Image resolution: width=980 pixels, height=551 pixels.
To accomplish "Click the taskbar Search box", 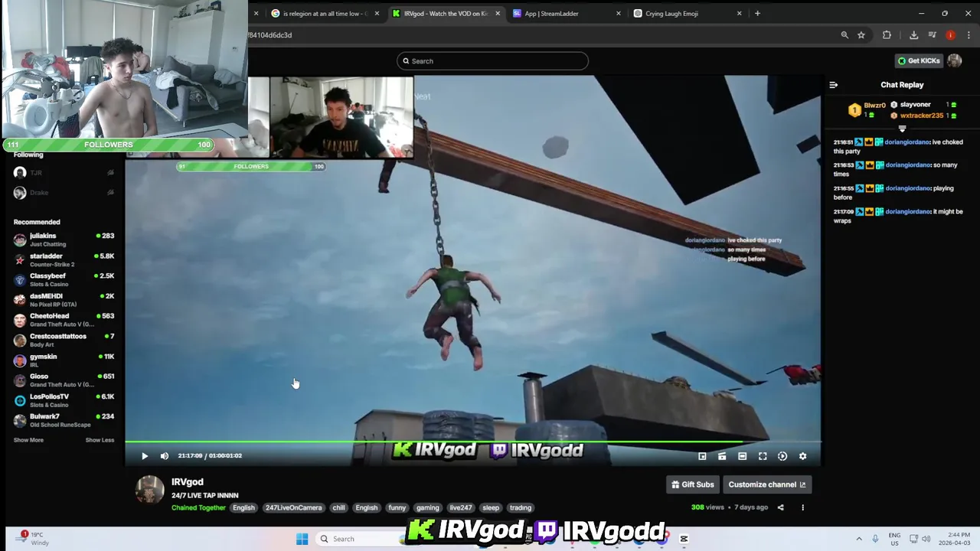I will pyautogui.click(x=360, y=539).
